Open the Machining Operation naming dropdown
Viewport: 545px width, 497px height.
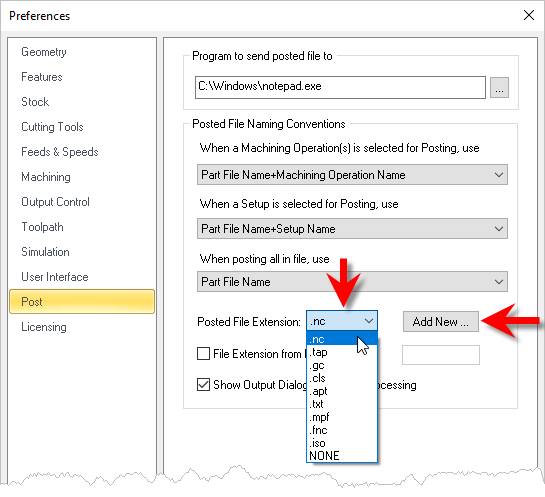pos(352,174)
